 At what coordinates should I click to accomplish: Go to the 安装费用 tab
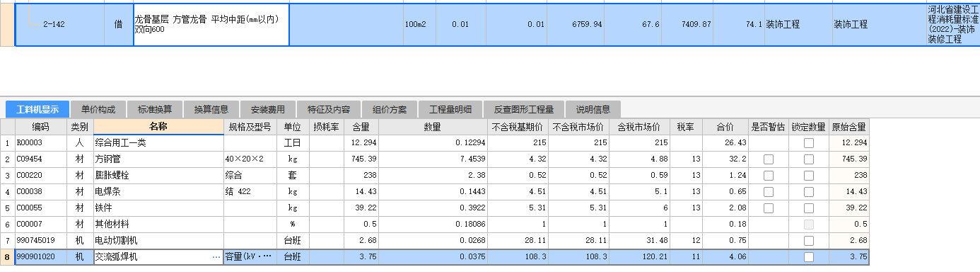(x=268, y=110)
